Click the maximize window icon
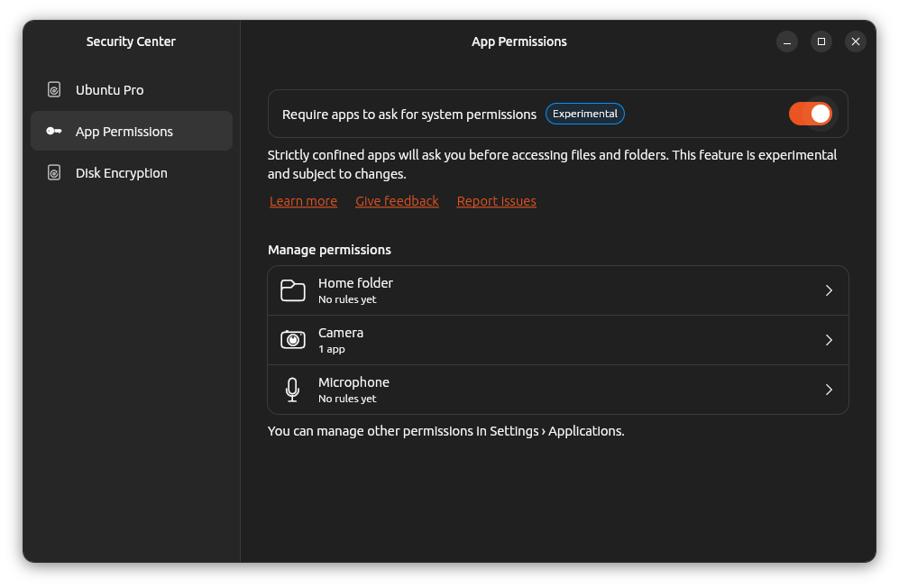This screenshot has height=588, width=899. (821, 41)
